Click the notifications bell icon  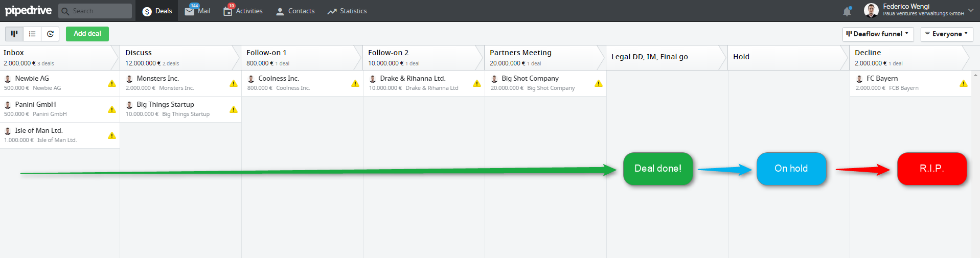click(x=847, y=11)
